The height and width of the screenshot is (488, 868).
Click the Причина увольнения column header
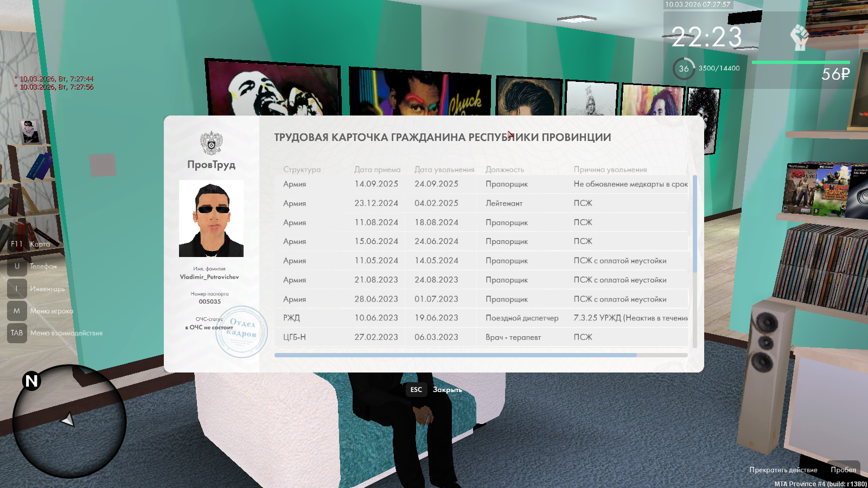point(610,170)
